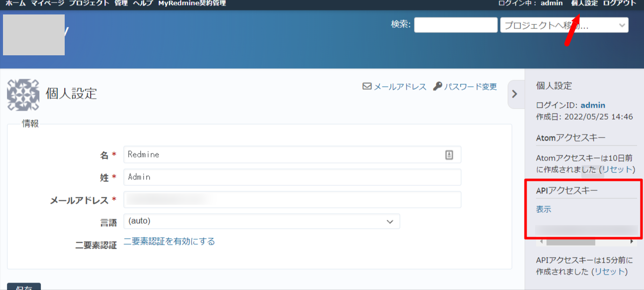Open ホーム in the top menu
This screenshot has width=644, height=290.
[15, 3]
